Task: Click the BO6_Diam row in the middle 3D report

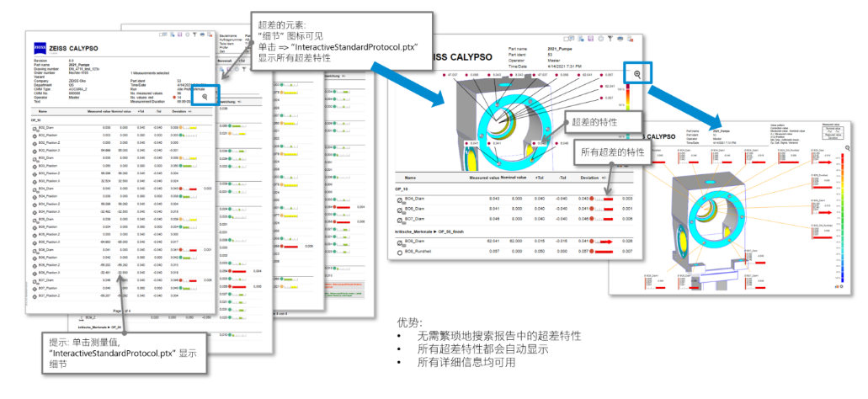Action: click(516, 210)
